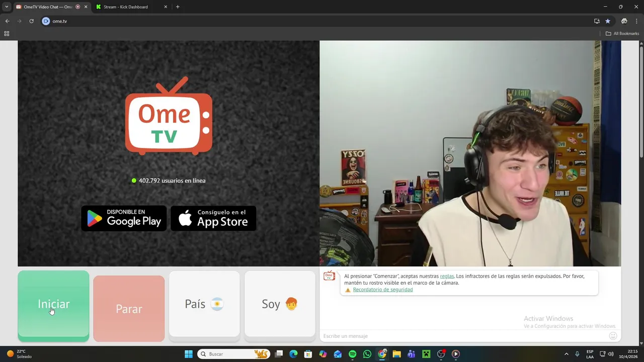Click the Escribe un mensaje input field
This screenshot has width=644, height=362.
pyautogui.click(x=463, y=336)
